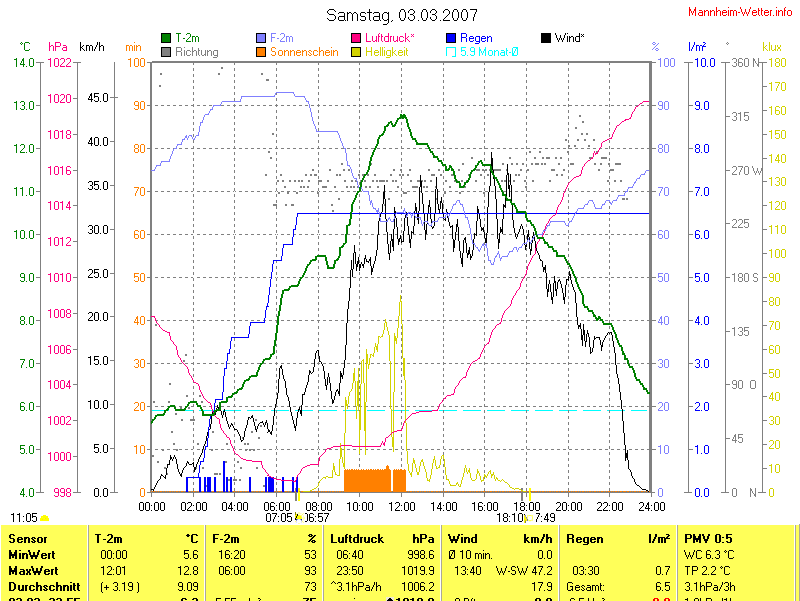Click the pink hPa axis unit at top

point(58,47)
